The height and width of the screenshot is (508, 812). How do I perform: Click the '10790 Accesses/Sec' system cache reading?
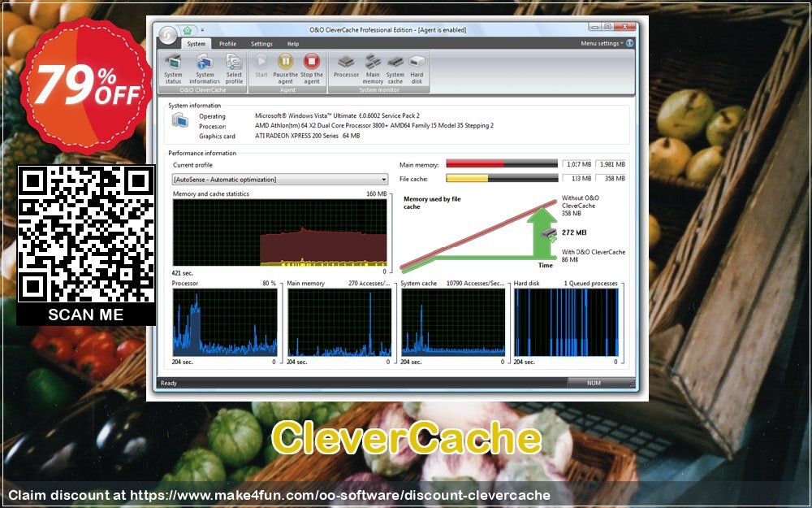pyautogui.click(x=475, y=284)
